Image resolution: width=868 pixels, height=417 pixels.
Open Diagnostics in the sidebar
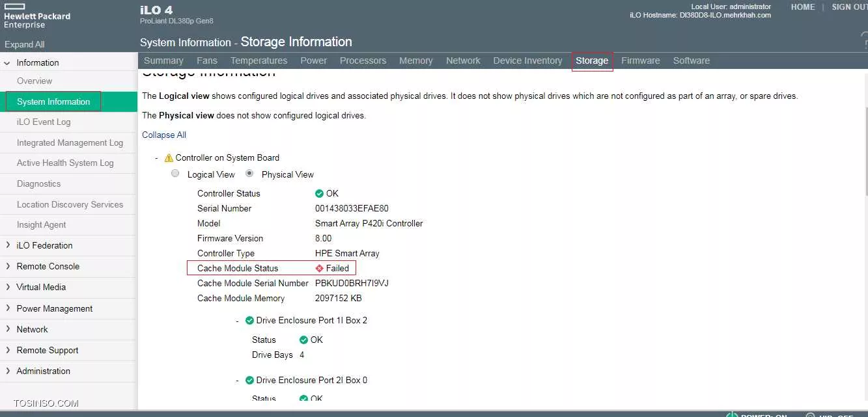click(38, 183)
